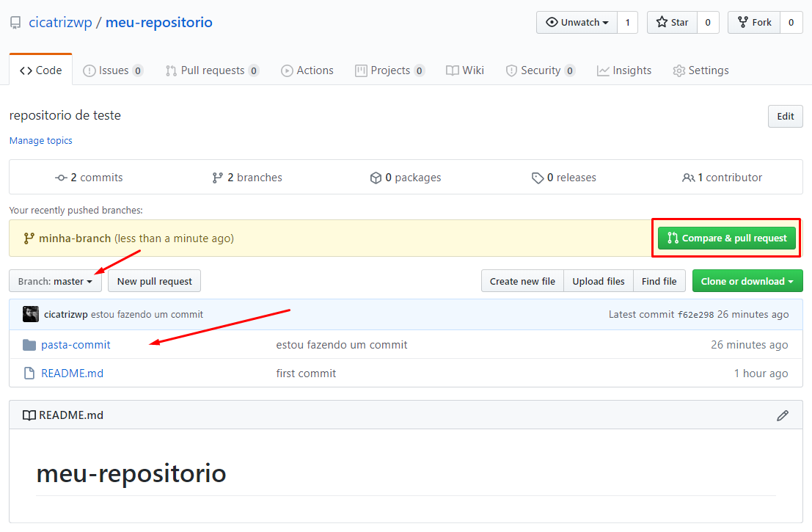The width and height of the screenshot is (812, 532).
Task: Click the meu-repositorio README heading
Action: 131,473
